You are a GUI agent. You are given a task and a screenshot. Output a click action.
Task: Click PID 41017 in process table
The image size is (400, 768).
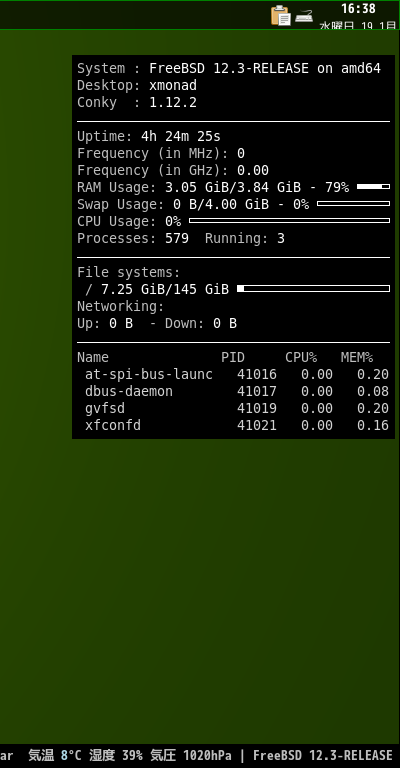[257, 391]
